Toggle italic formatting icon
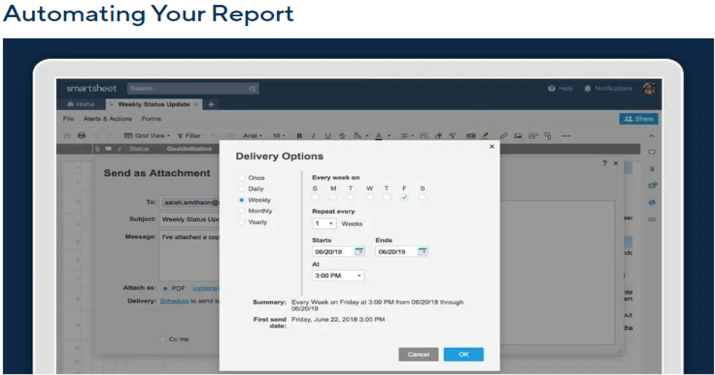The image size is (715, 375). tap(313, 135)
